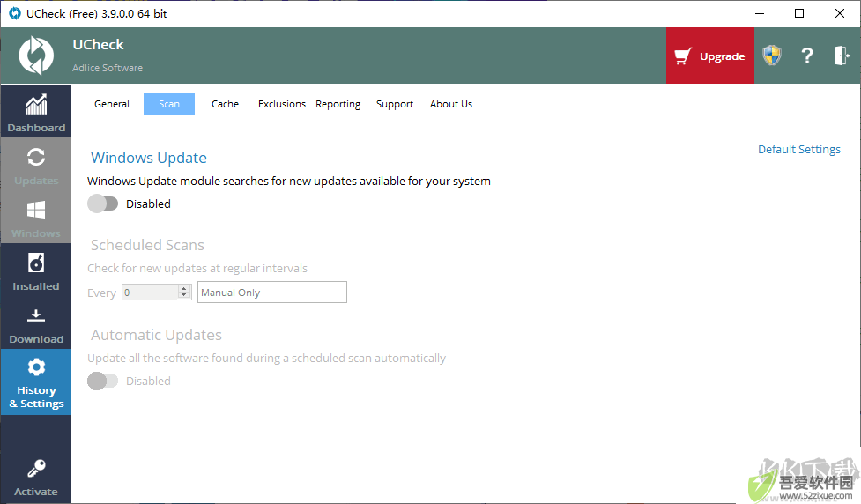Screen dimensions: 861x504
Task: Click the exit door icon
Action: pos(842,56)
